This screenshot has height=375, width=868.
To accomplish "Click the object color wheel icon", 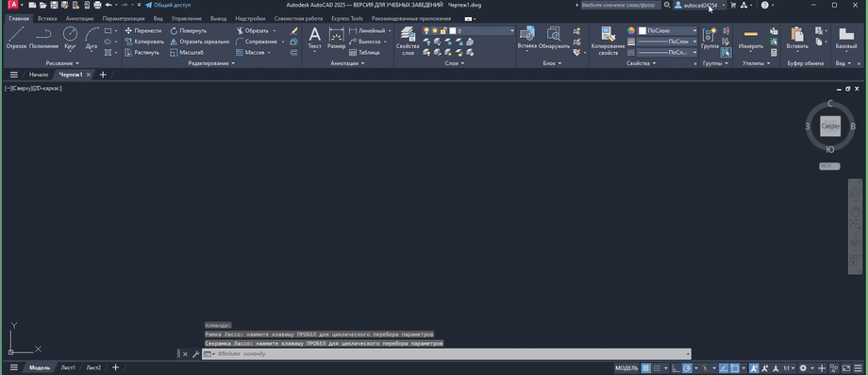I will click(631, 31).
